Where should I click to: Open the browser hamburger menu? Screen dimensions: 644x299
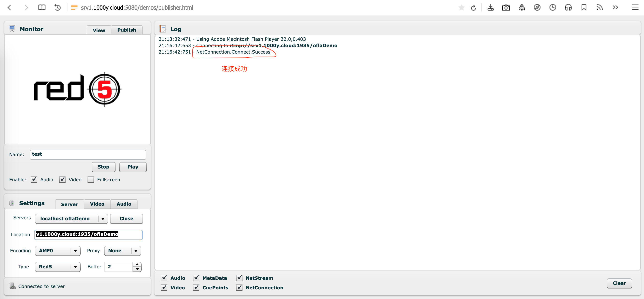(x=635, y=8)
